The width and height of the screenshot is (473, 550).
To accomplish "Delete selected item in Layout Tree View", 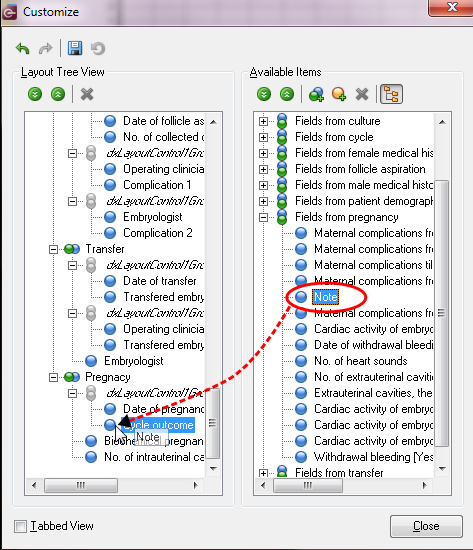I will (x=87, y=94).
